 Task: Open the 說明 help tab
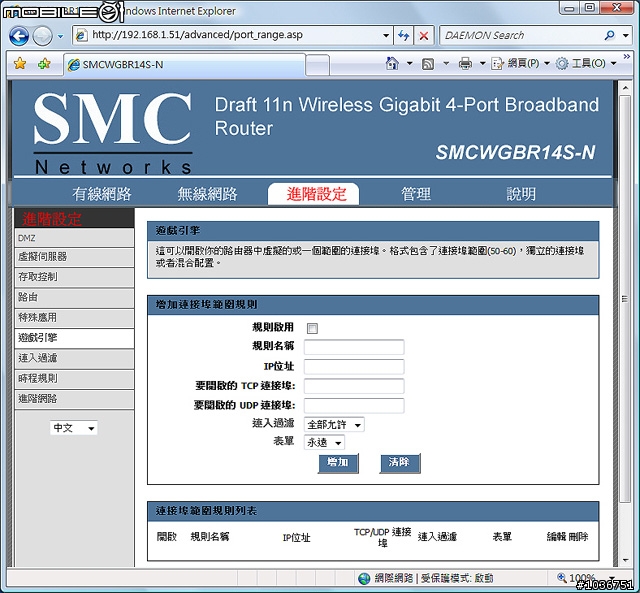[521, 194]
